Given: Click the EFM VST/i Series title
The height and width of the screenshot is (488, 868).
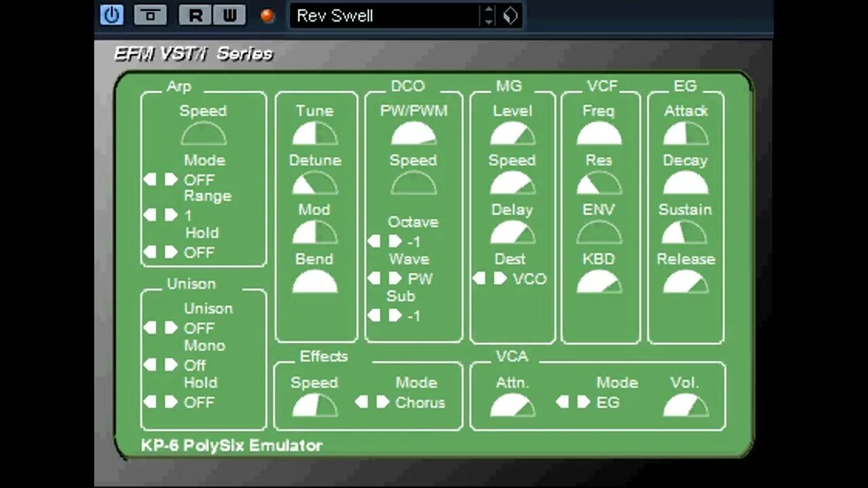Looking at the screenshot, I should (193, 54).
